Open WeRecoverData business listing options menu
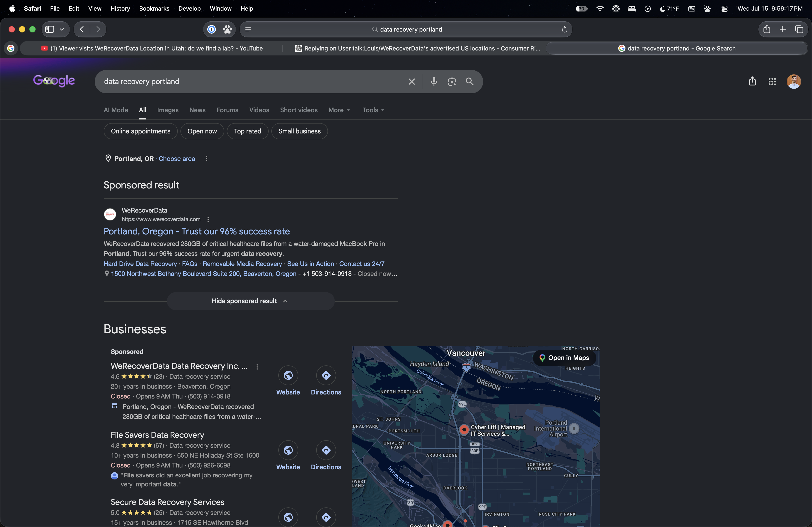 pyautogui.click(x=257, y=367)
